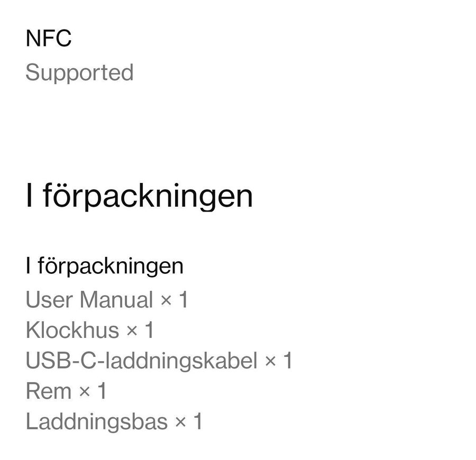476x460 pixels.
Task: Select the 'Rem' item name
Action: tap(48, 392)
